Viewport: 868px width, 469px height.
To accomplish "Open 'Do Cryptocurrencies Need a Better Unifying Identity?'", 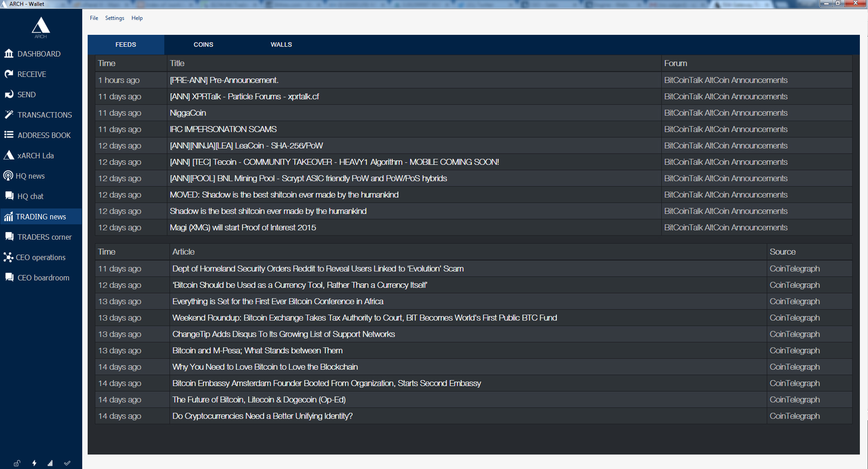I will (x=263, y=416).
